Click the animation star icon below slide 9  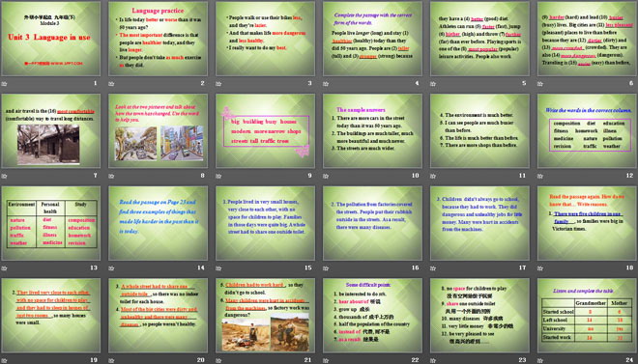pyautogui.click(x=218, y=177)
